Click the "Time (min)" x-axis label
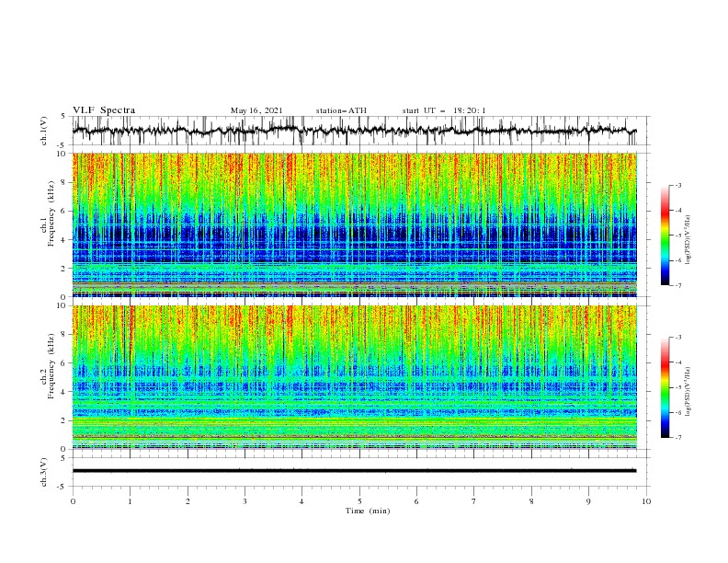Image resolution: width=728 pixels, height=563 pixels. 368,511
